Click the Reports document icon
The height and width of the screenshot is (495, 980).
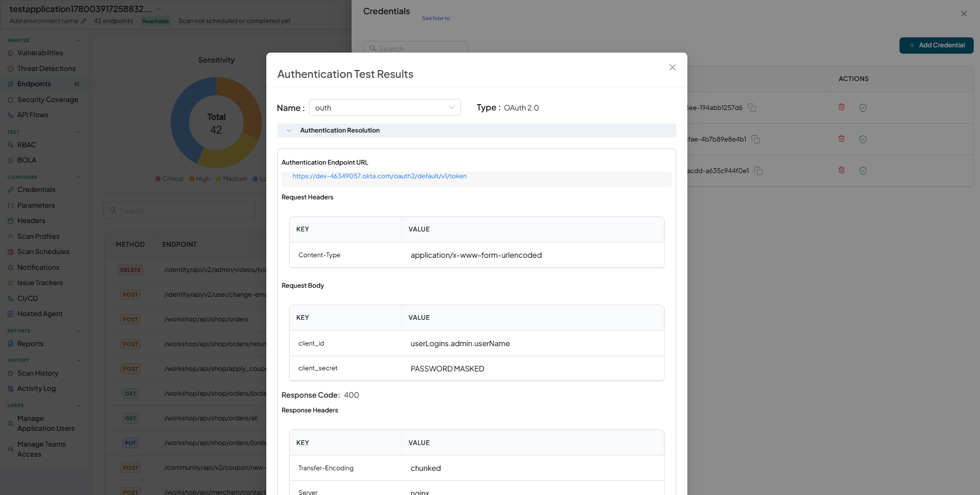pyautogui.click(x=11, y=344)
